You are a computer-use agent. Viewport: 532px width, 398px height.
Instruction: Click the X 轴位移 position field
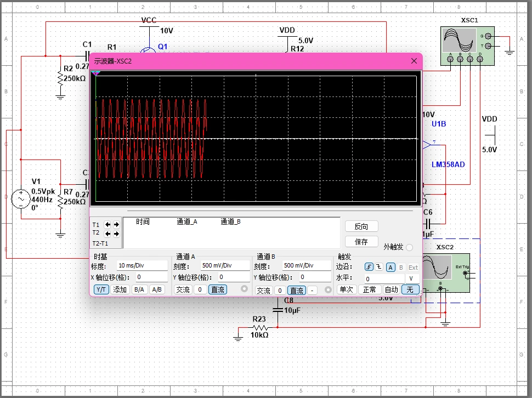[152, 277]
